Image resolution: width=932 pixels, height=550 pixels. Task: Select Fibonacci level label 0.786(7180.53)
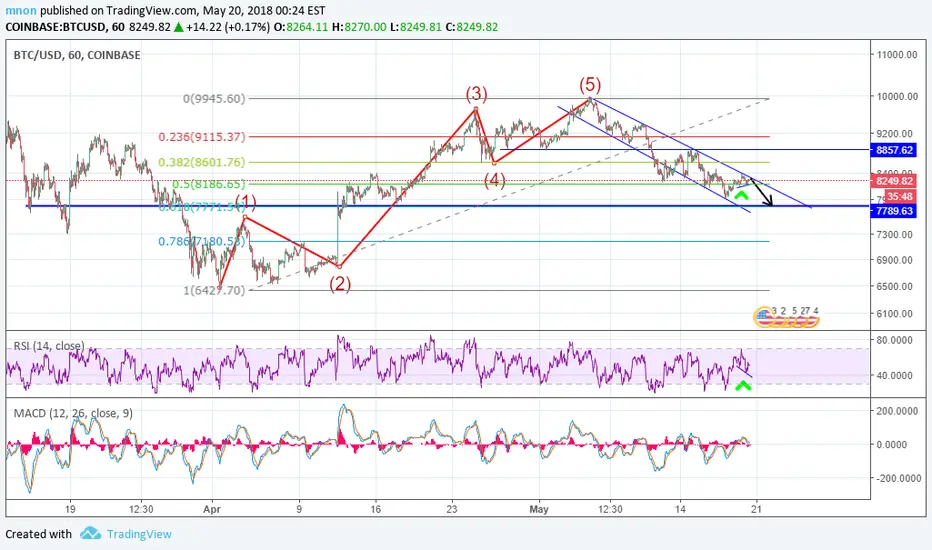[201, 241]
